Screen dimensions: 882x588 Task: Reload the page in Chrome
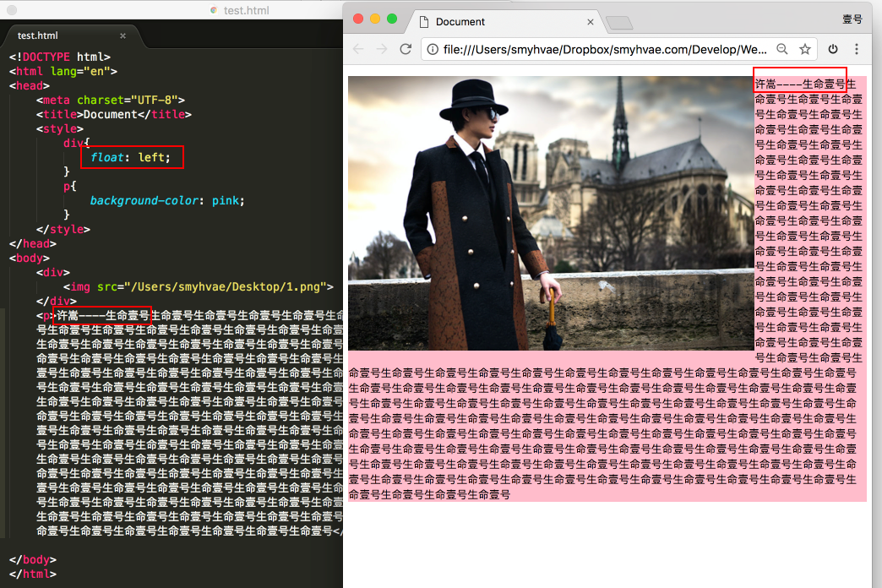pyautogui.click(x=406, y=50)
